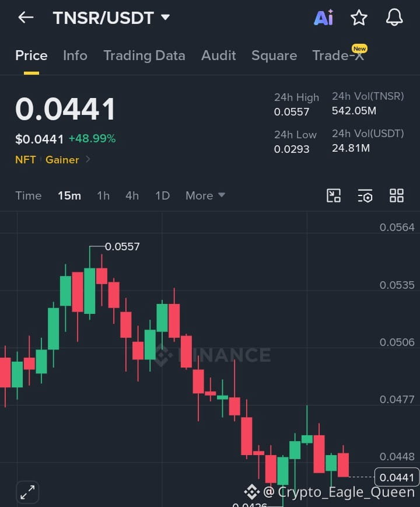The height and width of the screenshot is (507, 420).
Task: Click the 24h Vol(TNSR) value 542.05M
Action: pos(354,111)
